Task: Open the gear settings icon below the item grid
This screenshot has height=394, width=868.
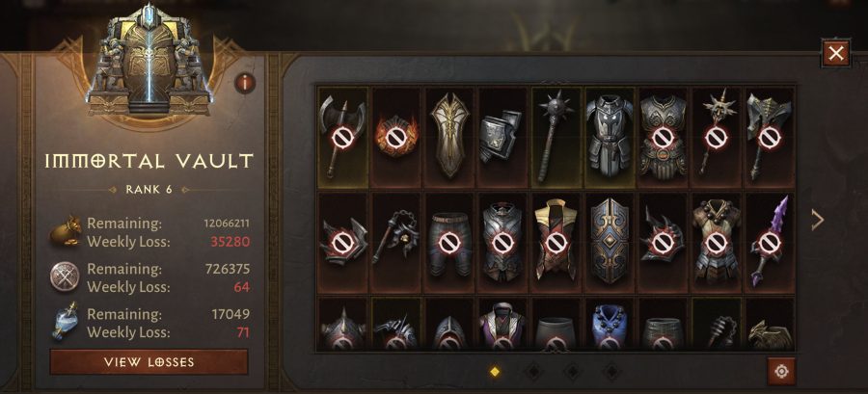Action: click(x=781, y=371)
